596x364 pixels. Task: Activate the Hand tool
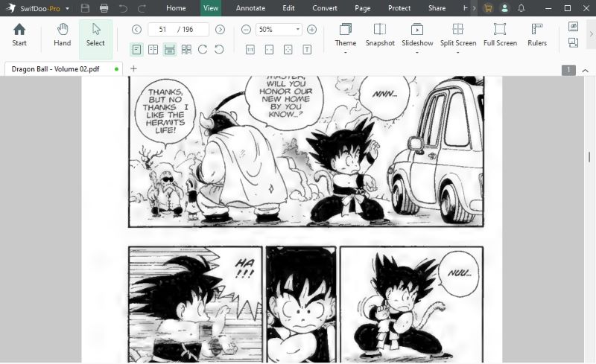[63, 35]
